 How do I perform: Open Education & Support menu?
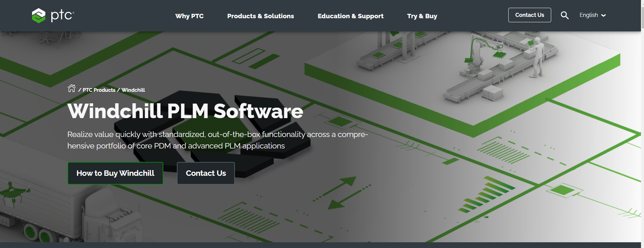(x=350, y=16)
